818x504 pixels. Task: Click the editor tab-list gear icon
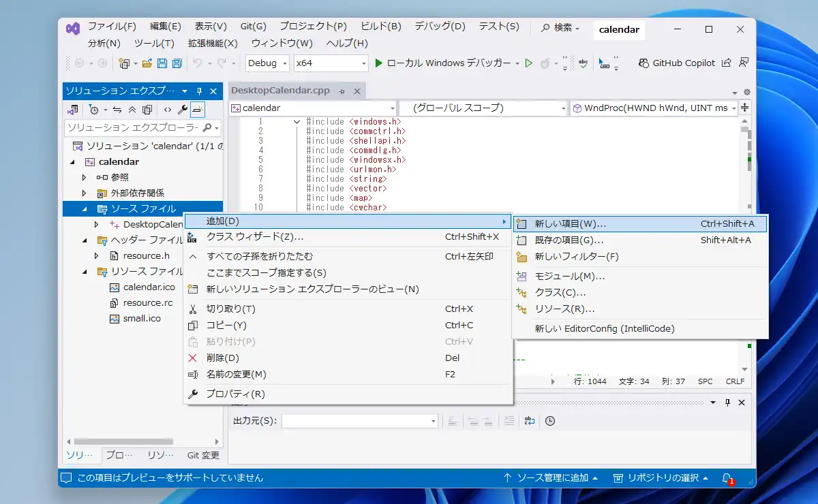[x=746, y=92]
